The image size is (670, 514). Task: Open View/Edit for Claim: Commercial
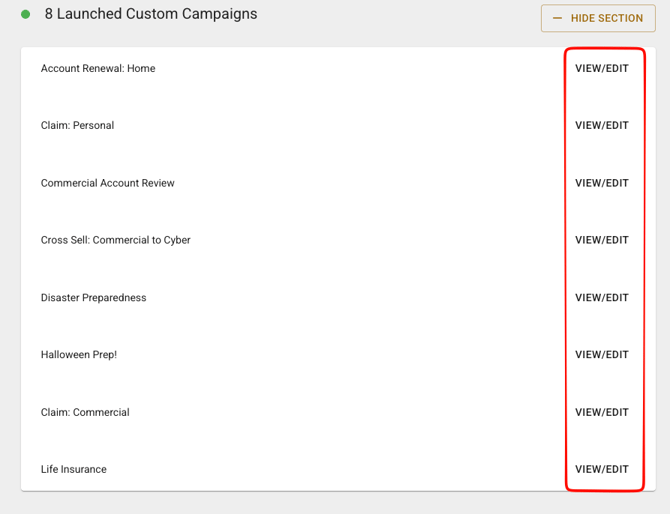click(x=602, y=412)
